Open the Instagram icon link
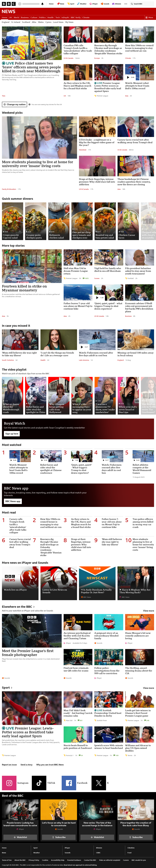Viewport: 156px width, 868px height. click(9, 783)
